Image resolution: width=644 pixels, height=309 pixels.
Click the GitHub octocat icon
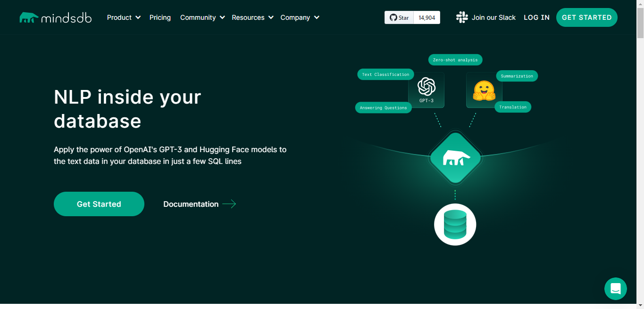coord(393,17)
